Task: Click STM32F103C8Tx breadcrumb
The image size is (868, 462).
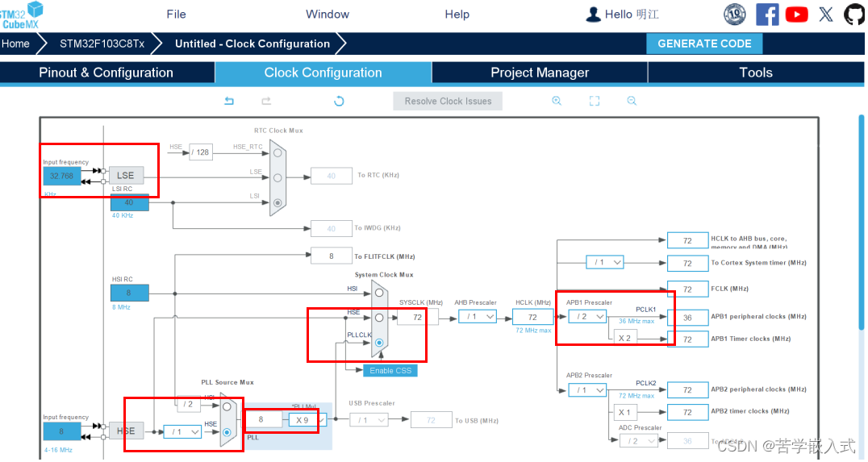Action: [x=102, y=44]
